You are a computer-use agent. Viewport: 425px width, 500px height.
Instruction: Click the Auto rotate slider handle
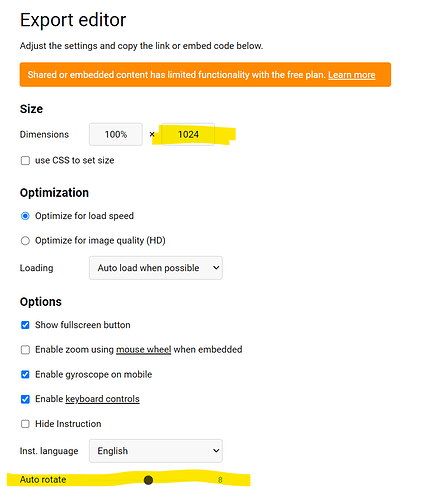[148, 480]
